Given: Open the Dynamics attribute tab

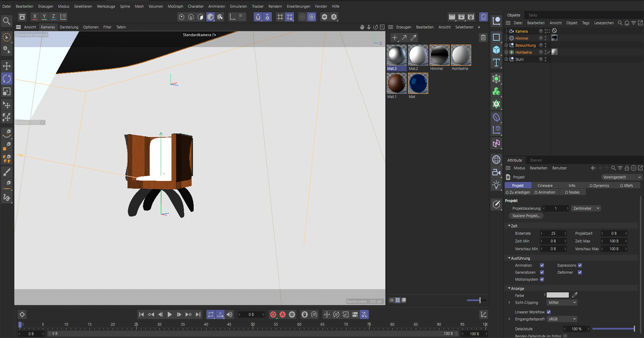Looking at the screenshot, I should click(599, 186).
